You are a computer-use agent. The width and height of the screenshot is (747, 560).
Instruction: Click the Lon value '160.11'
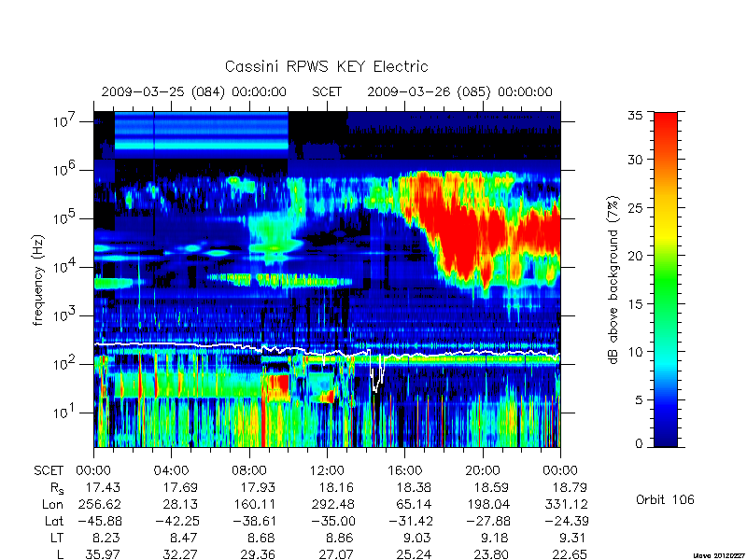pos(254,504)
